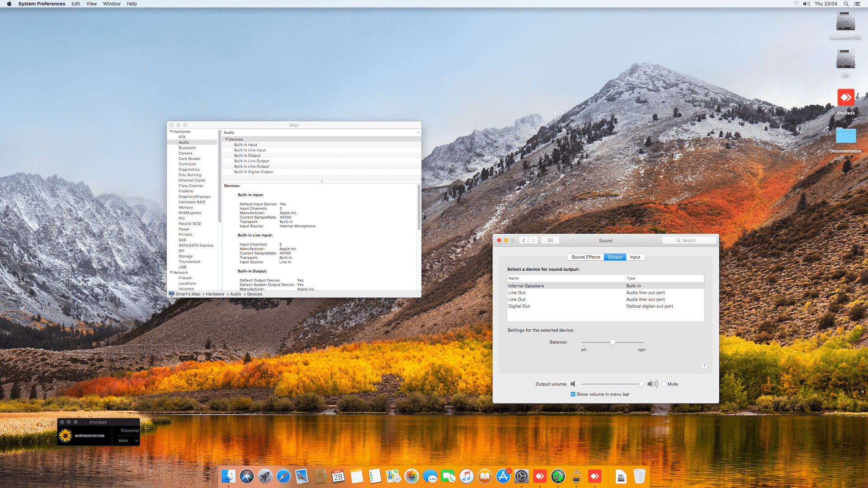Viewport: 868px width, 488px height.
Task: Collapse the Devices disclosure triangle
Action: coord(226,139)
